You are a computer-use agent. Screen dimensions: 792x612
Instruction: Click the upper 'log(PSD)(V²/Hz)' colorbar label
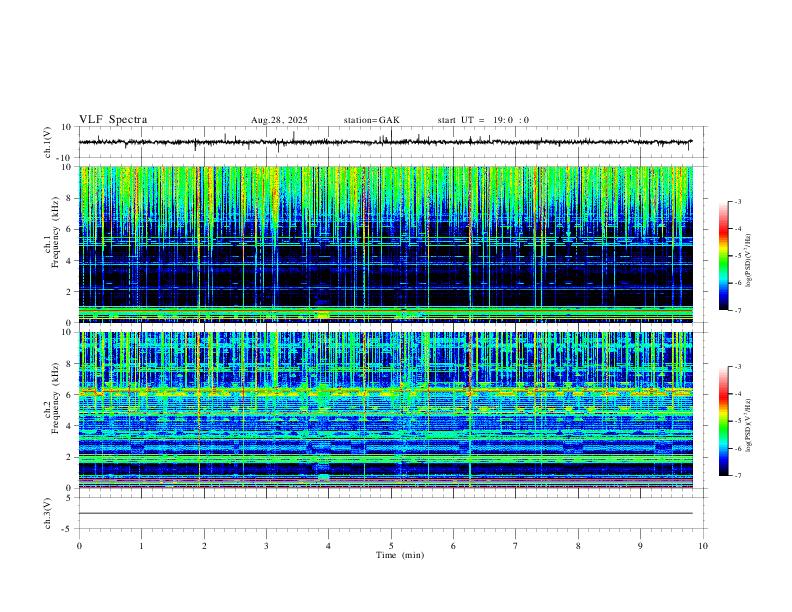(x=749, y=260)
